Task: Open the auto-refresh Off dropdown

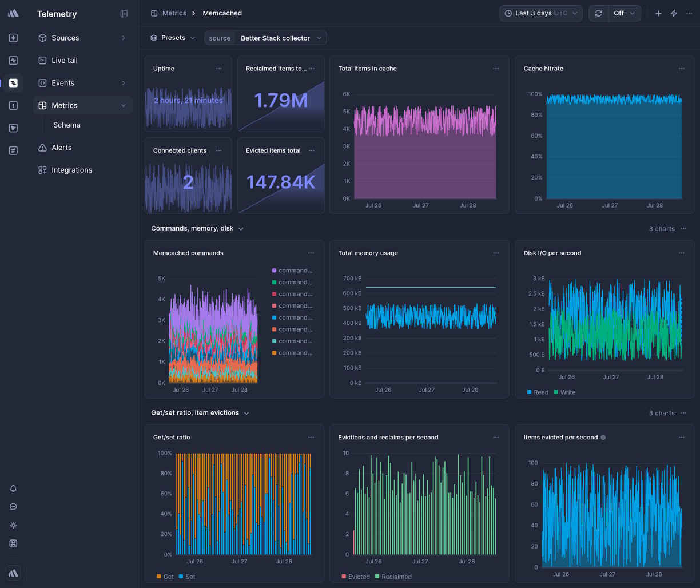Action: click(x=624, y=13)
